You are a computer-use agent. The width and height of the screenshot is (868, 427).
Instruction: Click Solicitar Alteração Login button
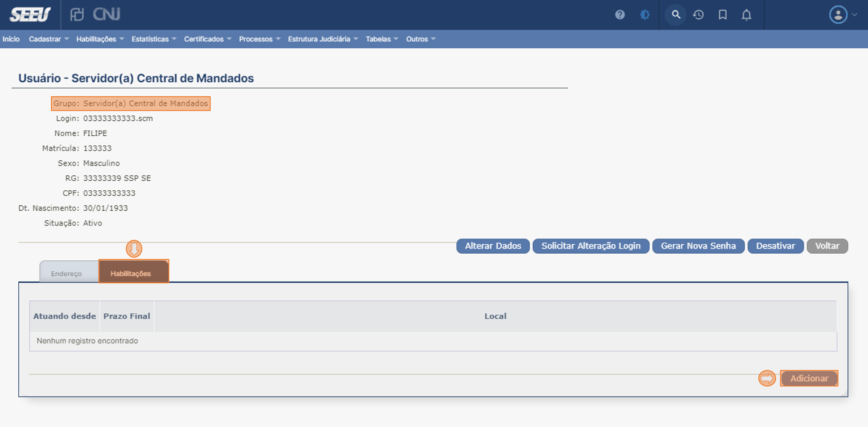(591, 246)
